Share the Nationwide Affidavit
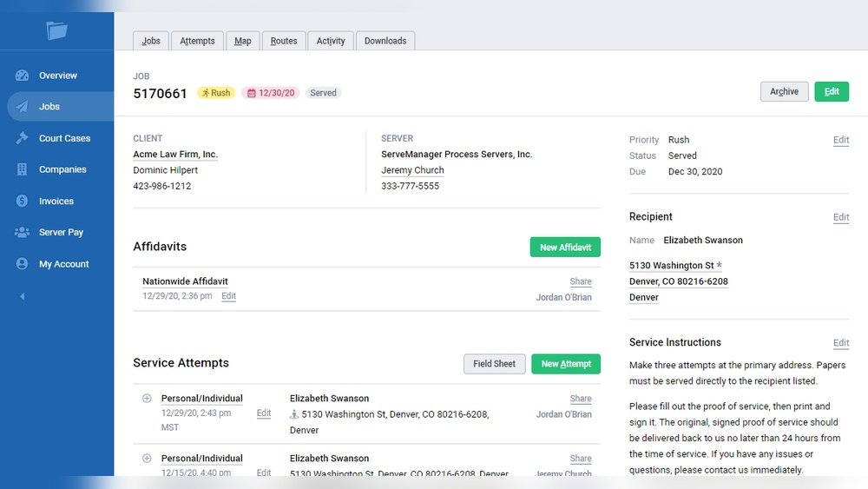868x489 pixels. 581,281
